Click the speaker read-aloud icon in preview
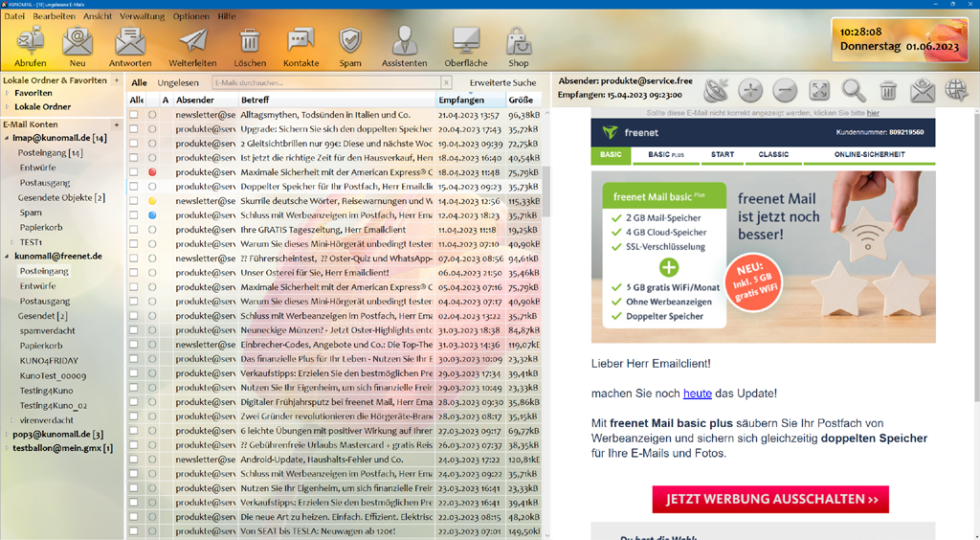 (716, 91)
